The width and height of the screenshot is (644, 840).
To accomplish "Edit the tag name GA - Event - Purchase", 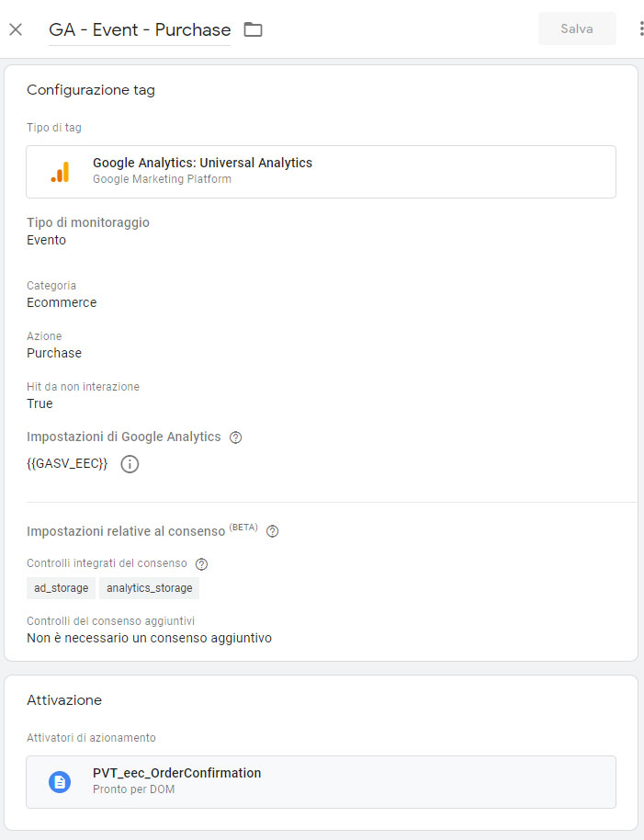I will (x=140, y=30).
